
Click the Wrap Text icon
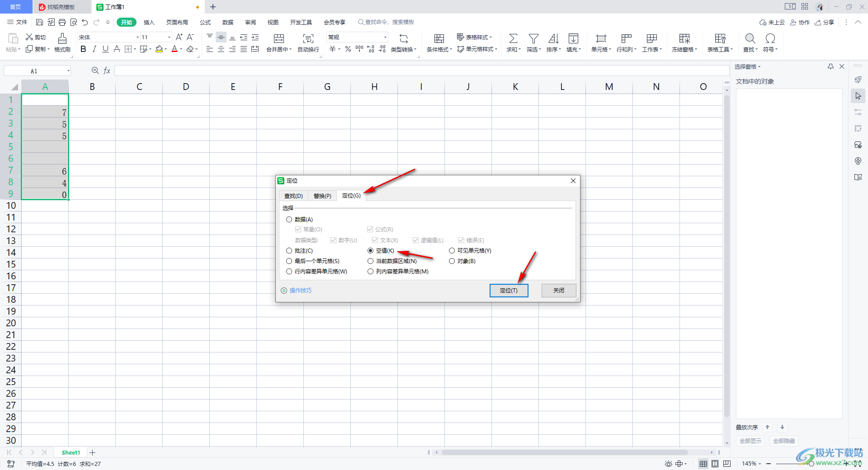pyautogui.click(x=308, y=38)
